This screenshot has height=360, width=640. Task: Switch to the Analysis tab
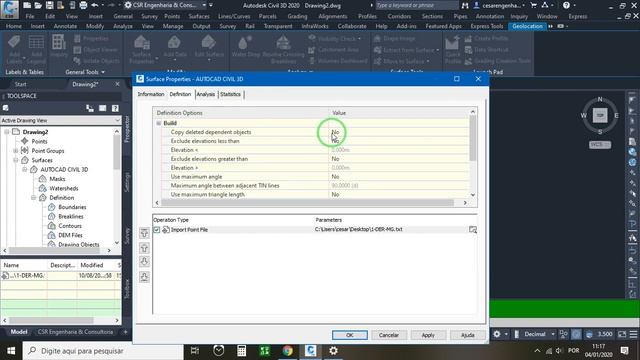[x=205, y=94]
